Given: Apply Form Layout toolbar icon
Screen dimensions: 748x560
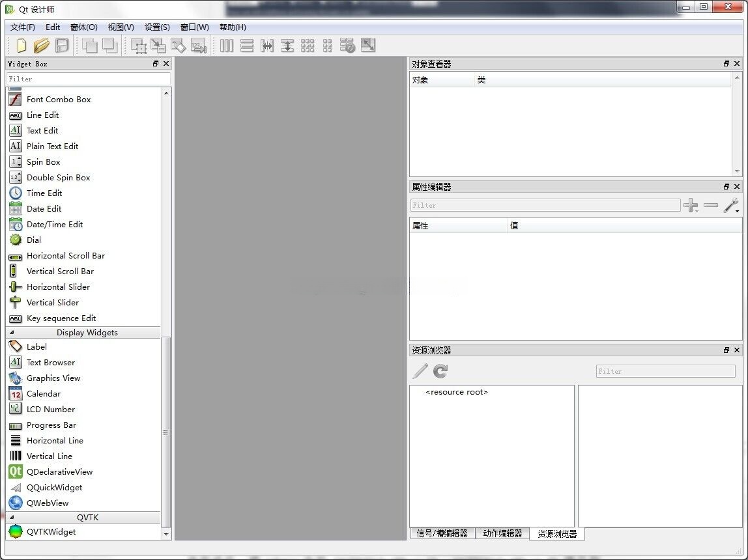Looking at the screenshot, I should pyautogui.click(x=327, y=46).
